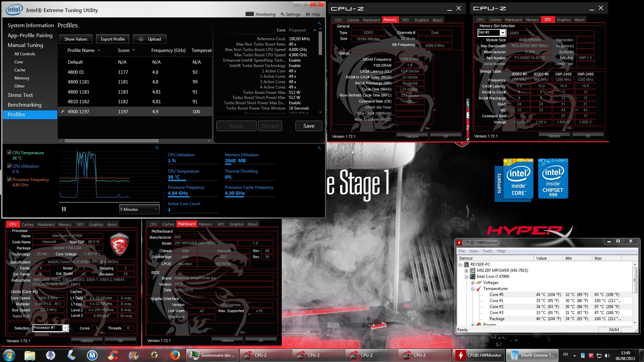Image resolution: width=644 pixels, height=362 pixels.
Task: Click the REYSER-PC computer icon in HWMonitor
Action: pyautogui.click(x=466, y=264)
